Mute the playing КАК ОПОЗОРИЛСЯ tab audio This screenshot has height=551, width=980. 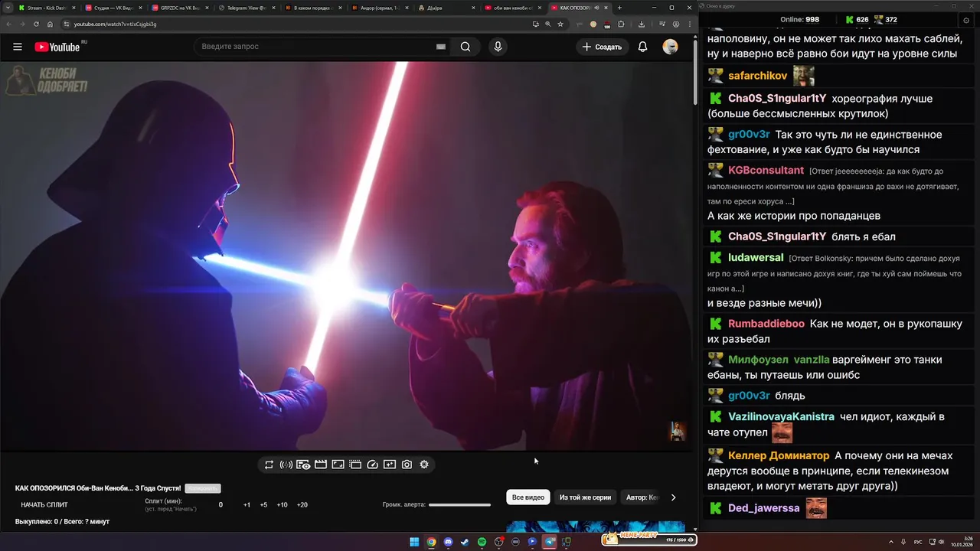pyautogui.click(x=596, y=8)
